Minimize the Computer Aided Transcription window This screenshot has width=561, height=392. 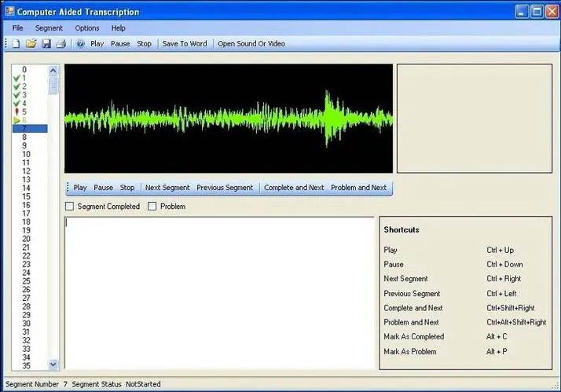click(x=522, y=12)
